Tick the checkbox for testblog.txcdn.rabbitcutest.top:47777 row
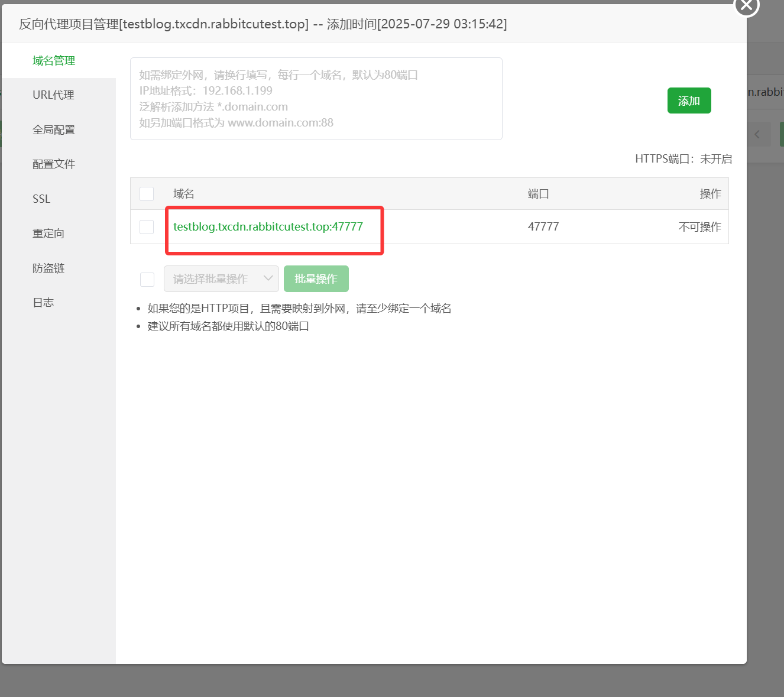Screen dimensions: 784x697 click(147, 227)
